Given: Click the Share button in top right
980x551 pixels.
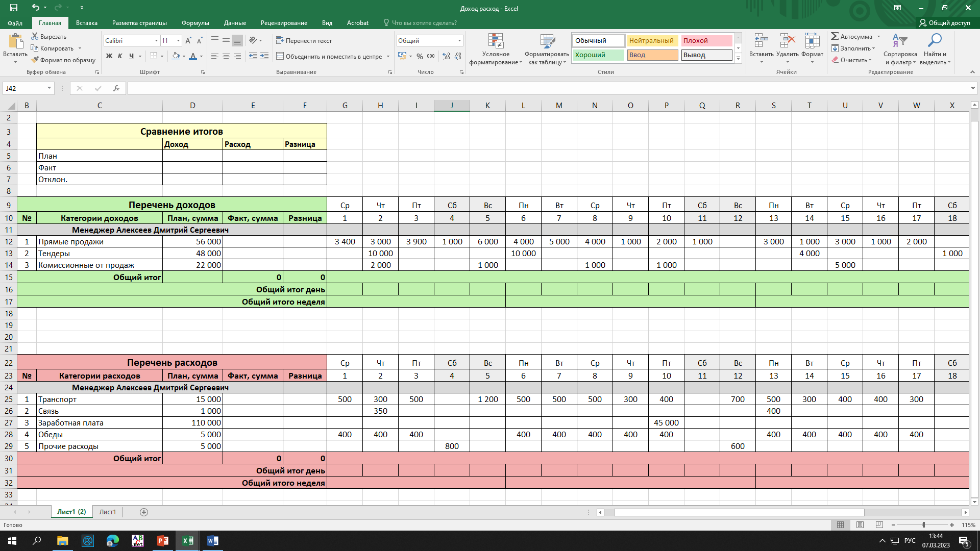Looking at the screenshot, I should 944,23.
